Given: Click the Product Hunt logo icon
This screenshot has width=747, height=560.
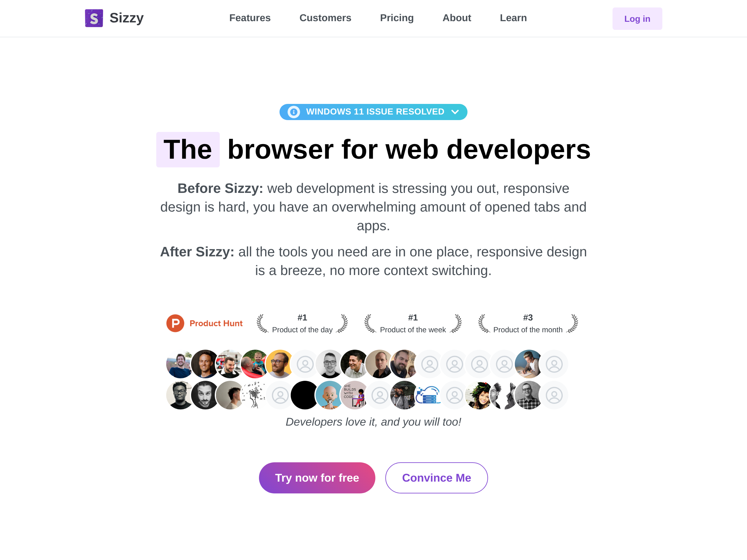Looking at the screenshot, I should tap(175, 323).
